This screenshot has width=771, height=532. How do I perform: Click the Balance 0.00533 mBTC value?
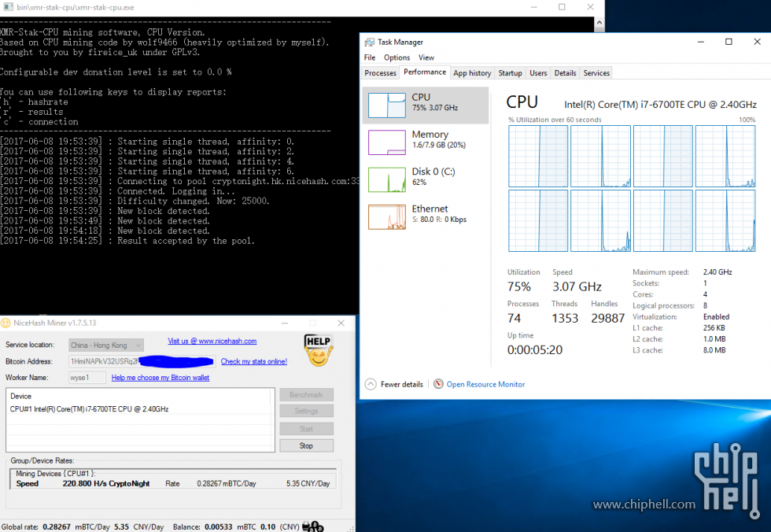click(x=219, y=526)
